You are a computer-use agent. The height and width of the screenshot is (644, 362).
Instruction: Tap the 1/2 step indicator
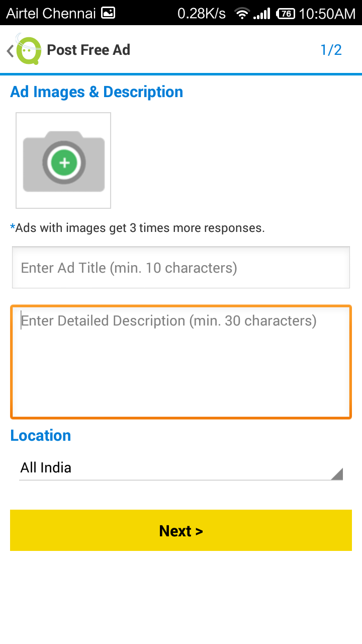coord(331,50)
